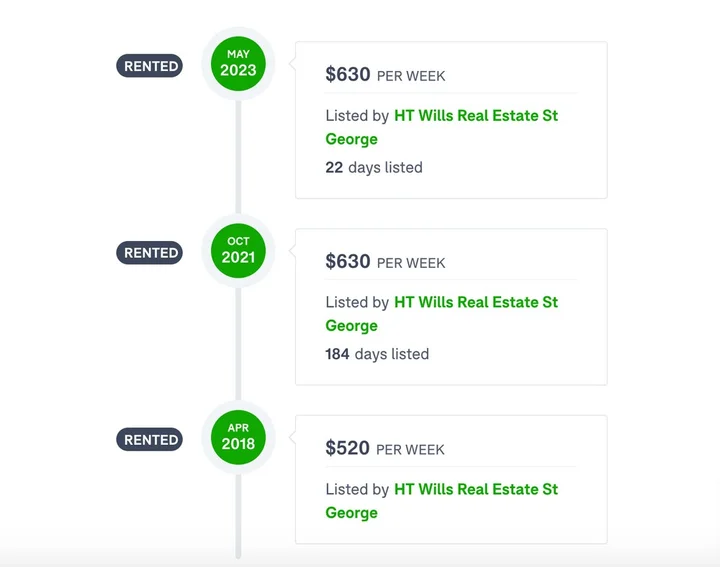Click the '22 days listed' text

[x=374, y=167]
